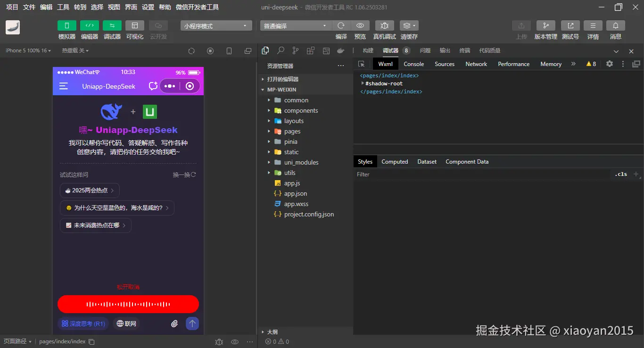Toggle the Simulator panel button
The height and width of the screenshot is (348, 644).
coord(67,26)
